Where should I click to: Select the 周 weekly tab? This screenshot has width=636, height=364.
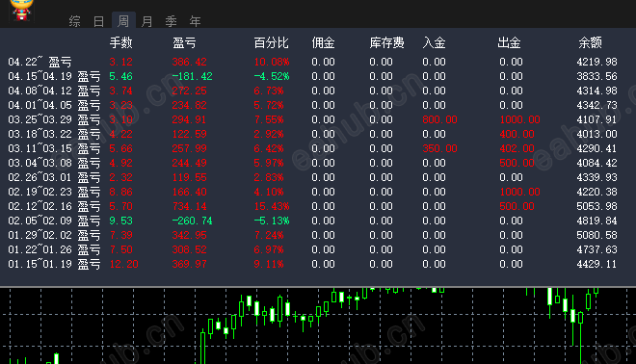coord(123,20)
